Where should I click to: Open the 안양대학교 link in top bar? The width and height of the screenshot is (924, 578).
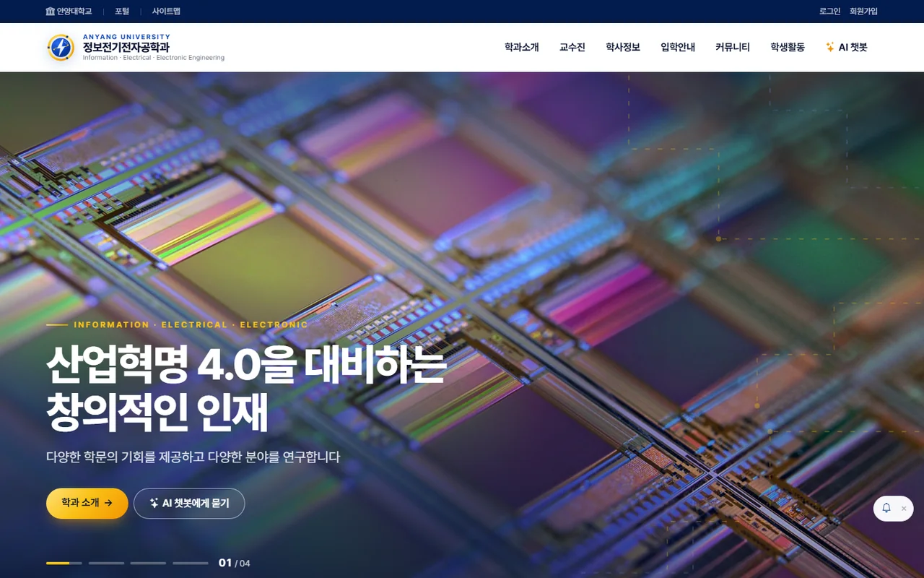(69, 12)
